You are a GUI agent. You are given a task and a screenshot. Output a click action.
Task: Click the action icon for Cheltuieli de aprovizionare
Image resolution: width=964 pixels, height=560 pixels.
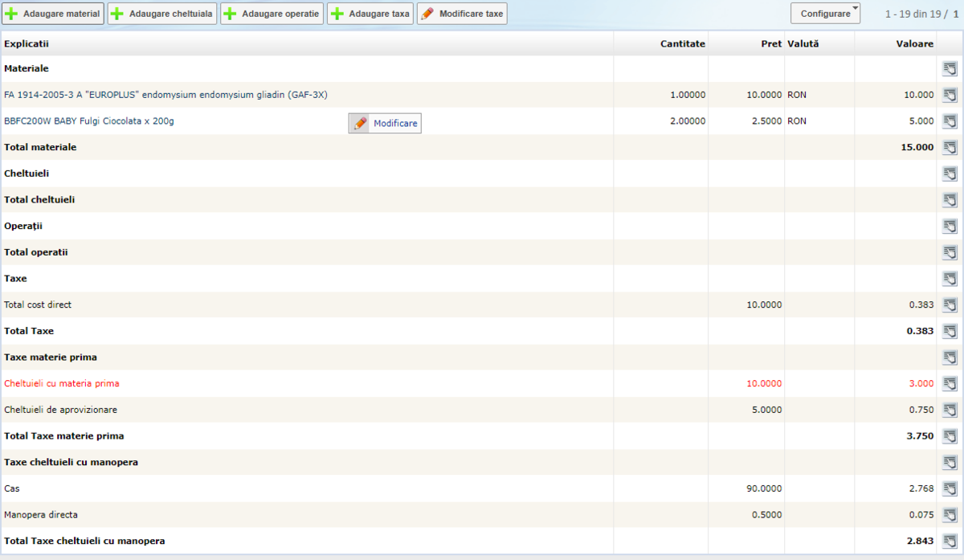[x=950, y=410]
